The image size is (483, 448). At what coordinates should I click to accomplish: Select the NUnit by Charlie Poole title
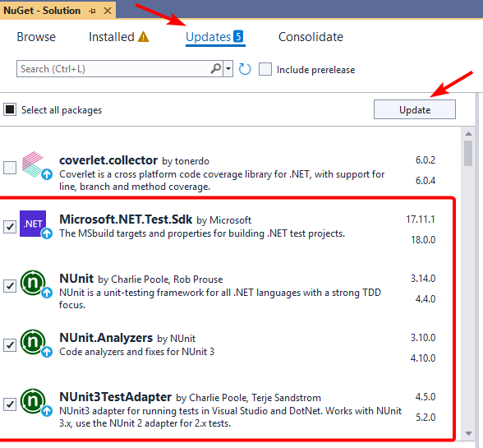coord(76,279)
